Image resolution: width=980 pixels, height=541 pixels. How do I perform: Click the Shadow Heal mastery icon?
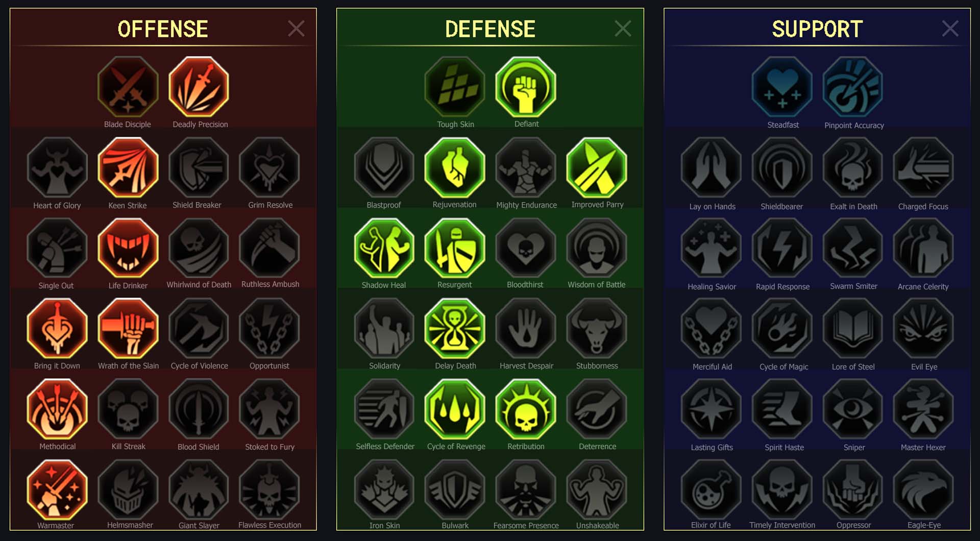(x=384, y=248)
